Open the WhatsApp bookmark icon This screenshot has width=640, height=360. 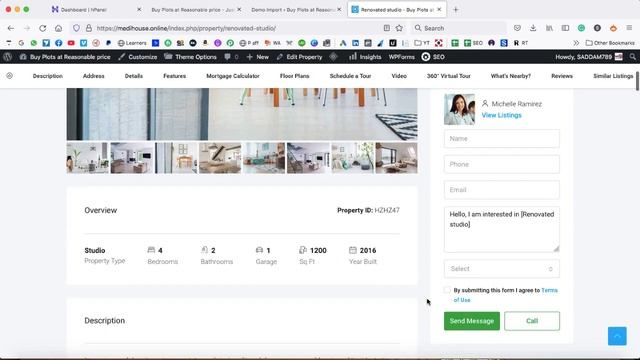click(x=34, y=43)
